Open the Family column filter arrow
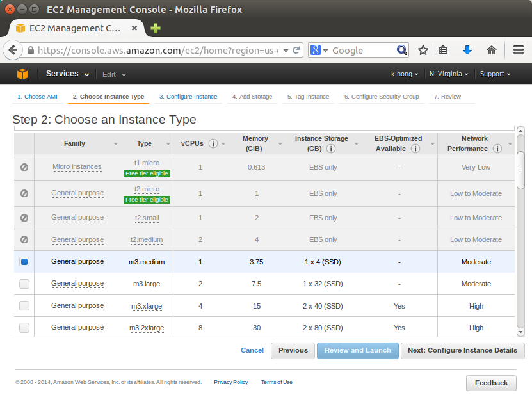532x395 pixels. click(x=116, y=144)
